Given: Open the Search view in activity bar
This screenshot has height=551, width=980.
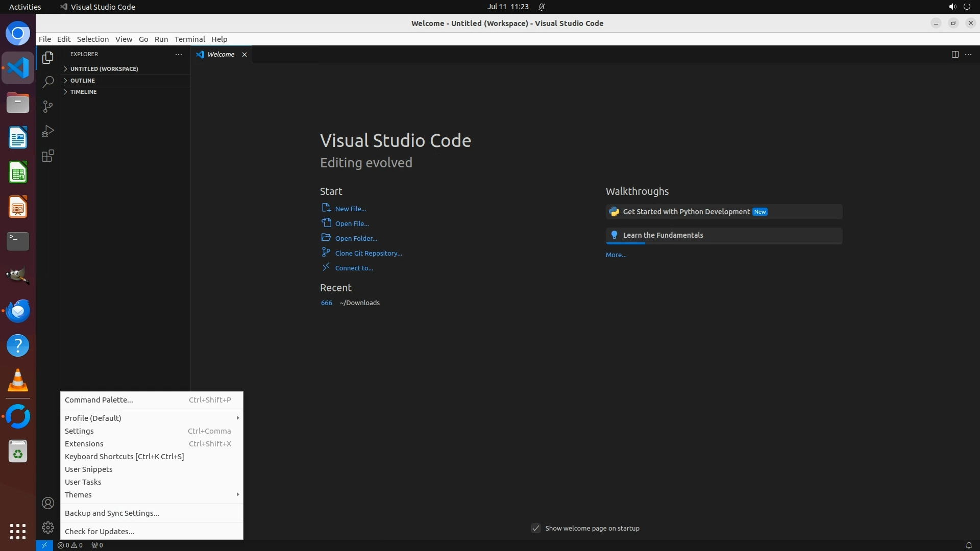Looking at the screenshot, I should (x=48, y=82).
